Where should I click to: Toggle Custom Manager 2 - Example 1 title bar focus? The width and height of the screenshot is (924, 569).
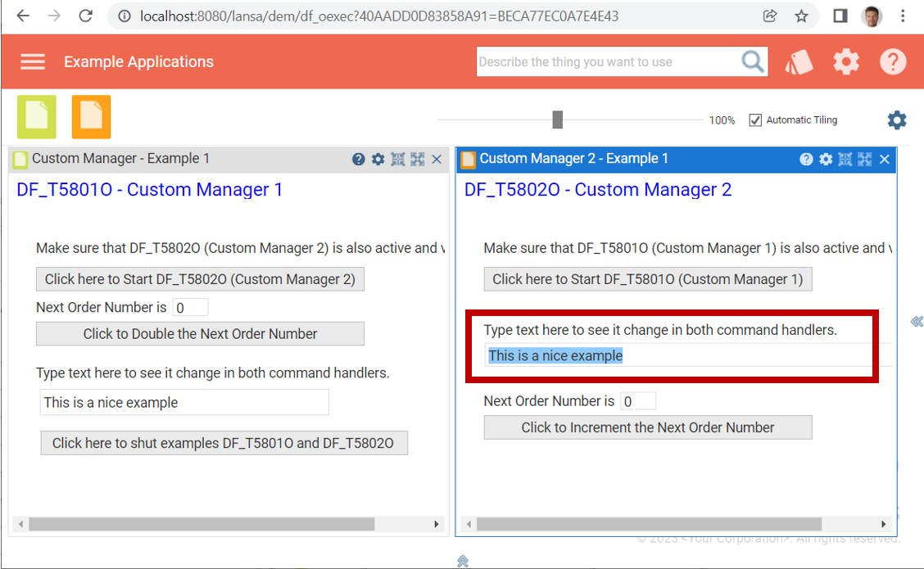(573, 158)
